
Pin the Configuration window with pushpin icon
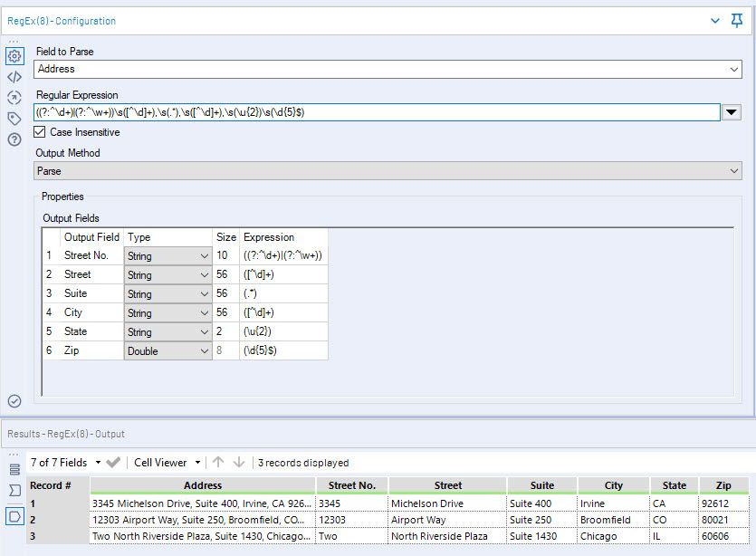click(736, 21)
